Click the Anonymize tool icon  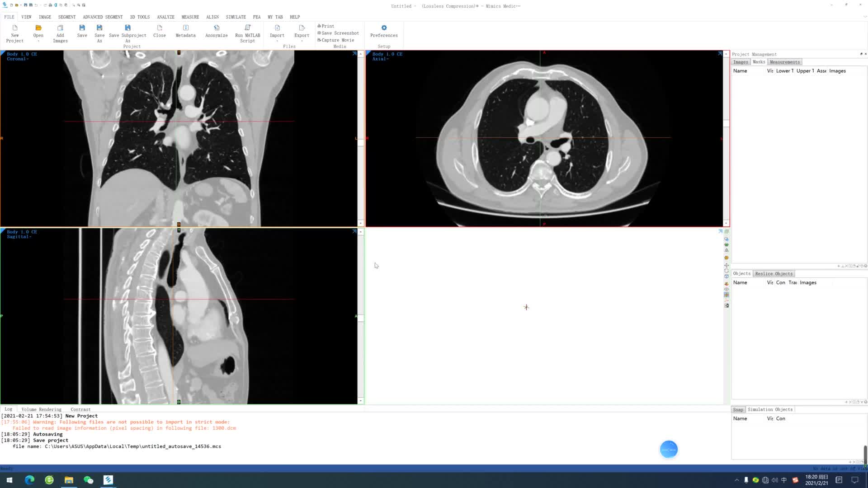click(217, 28)
